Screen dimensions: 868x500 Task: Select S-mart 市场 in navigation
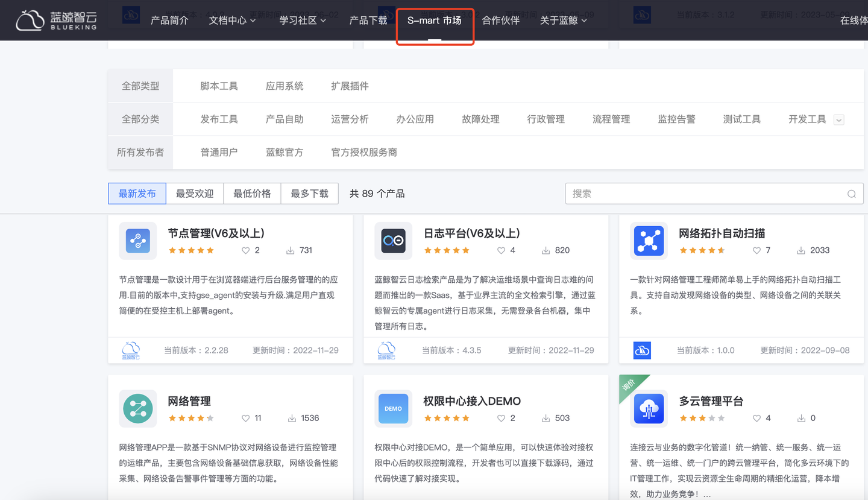point(435,21)
